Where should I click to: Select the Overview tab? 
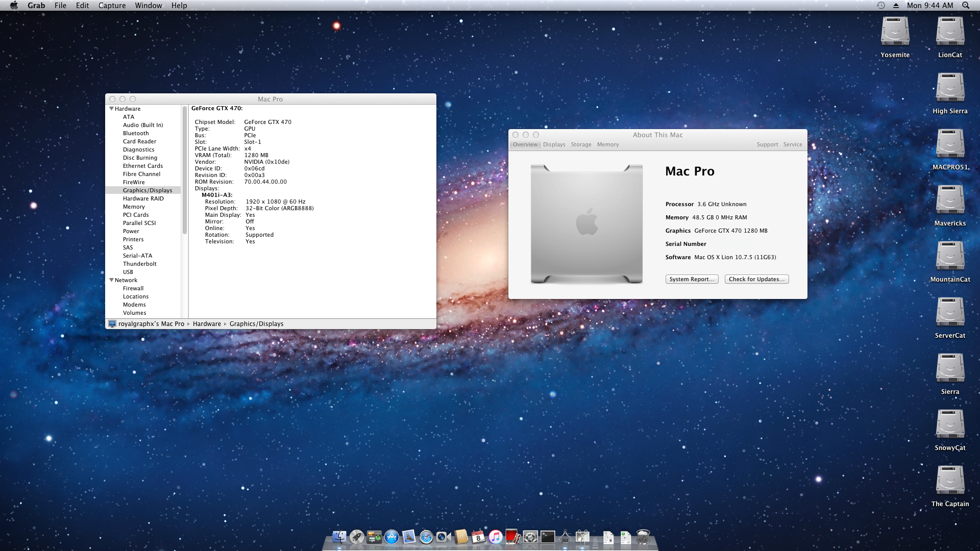525,144
